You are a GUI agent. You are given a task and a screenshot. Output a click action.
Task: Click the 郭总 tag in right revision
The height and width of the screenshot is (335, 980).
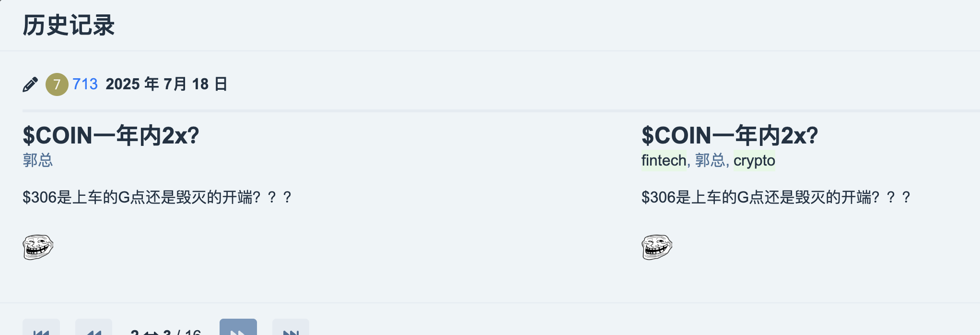(x=710, y=160)
